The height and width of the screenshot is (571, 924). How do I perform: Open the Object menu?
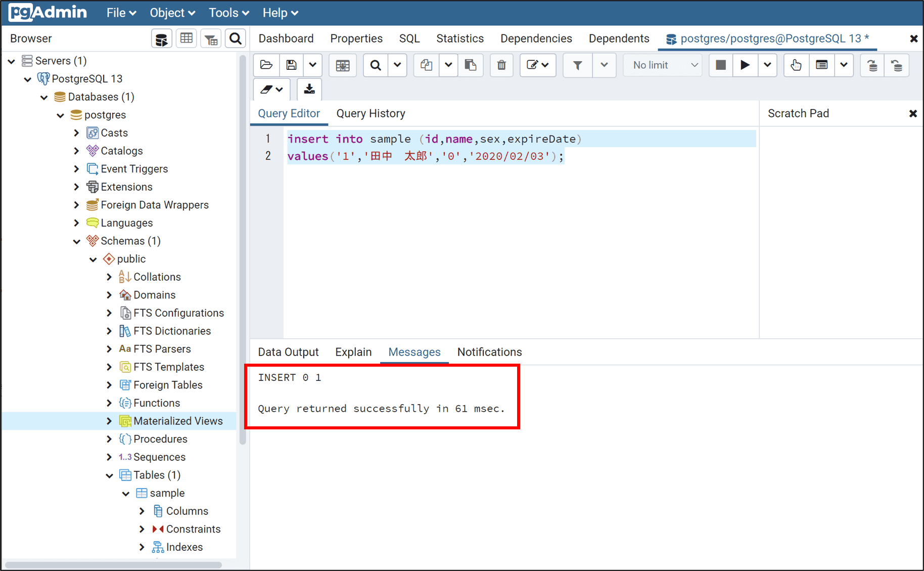[x=172, y=13]
